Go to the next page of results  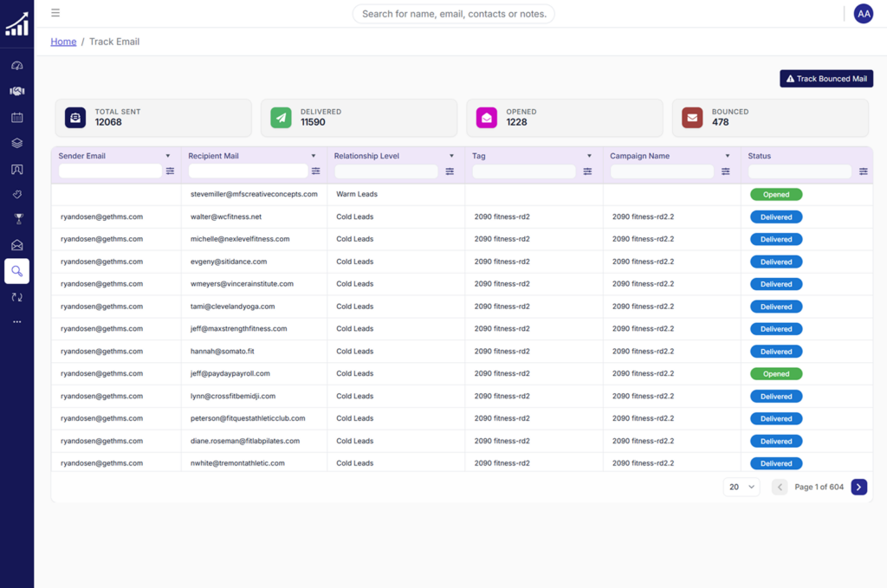(x=858, y=488)
